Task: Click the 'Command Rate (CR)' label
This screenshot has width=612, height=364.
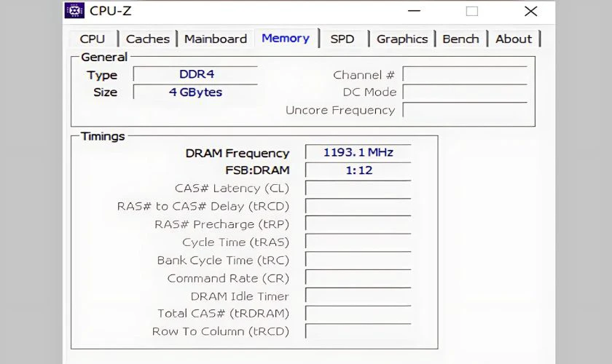Action: pos(228,279)
